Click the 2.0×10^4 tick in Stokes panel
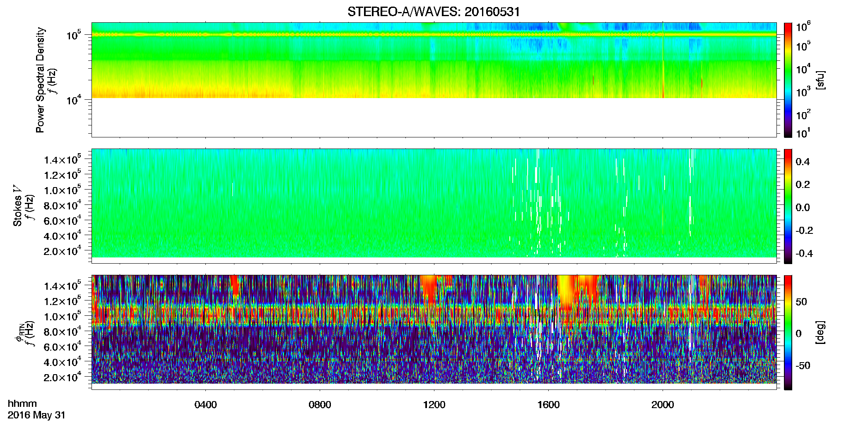This screenshot has height=447, width=868. 63,251
